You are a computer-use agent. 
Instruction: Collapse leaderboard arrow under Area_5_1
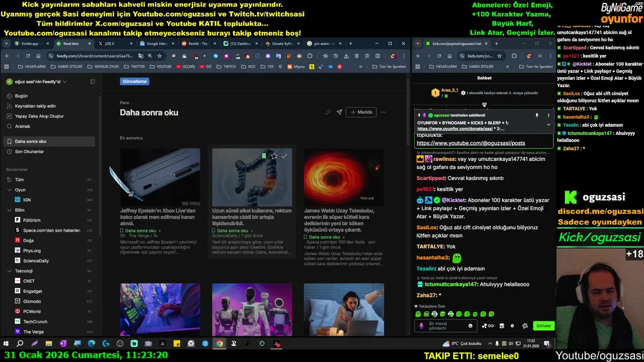pos(485,105)
